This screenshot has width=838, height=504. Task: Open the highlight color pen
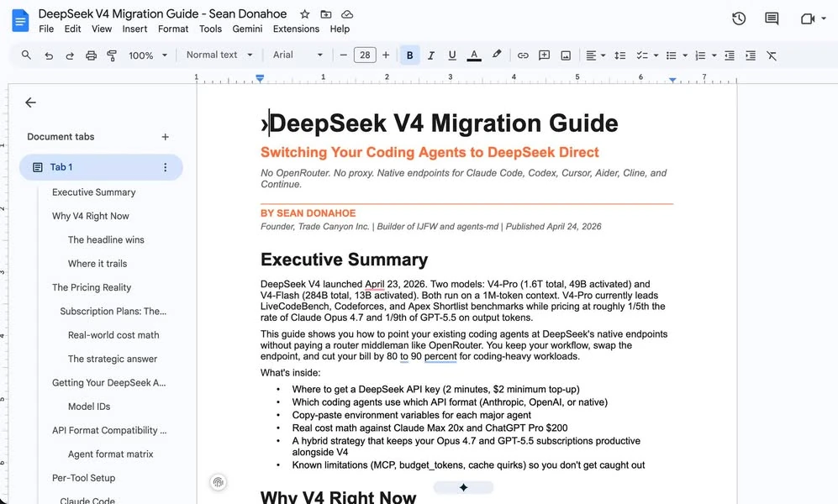[x=497, y=55]
